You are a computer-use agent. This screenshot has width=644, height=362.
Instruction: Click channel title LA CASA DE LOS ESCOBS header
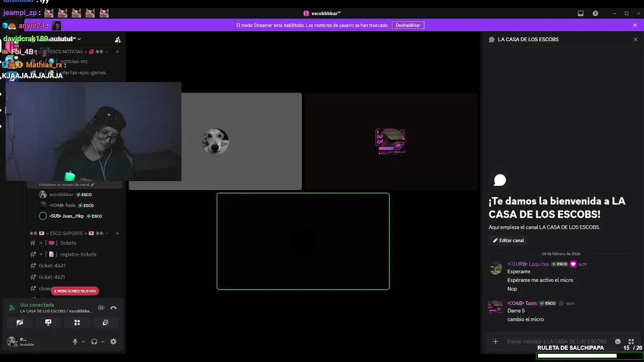click(x=528, y=39)
